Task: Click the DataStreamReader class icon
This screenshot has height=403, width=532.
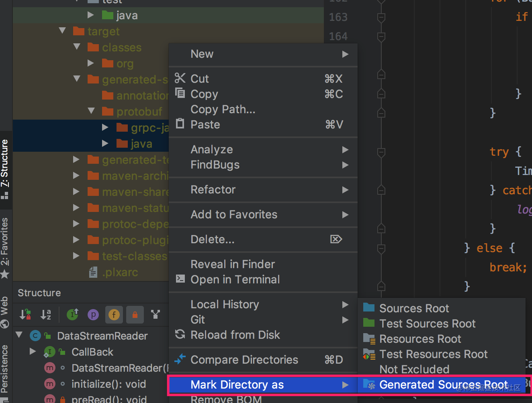Action: [x=35, y=336]
